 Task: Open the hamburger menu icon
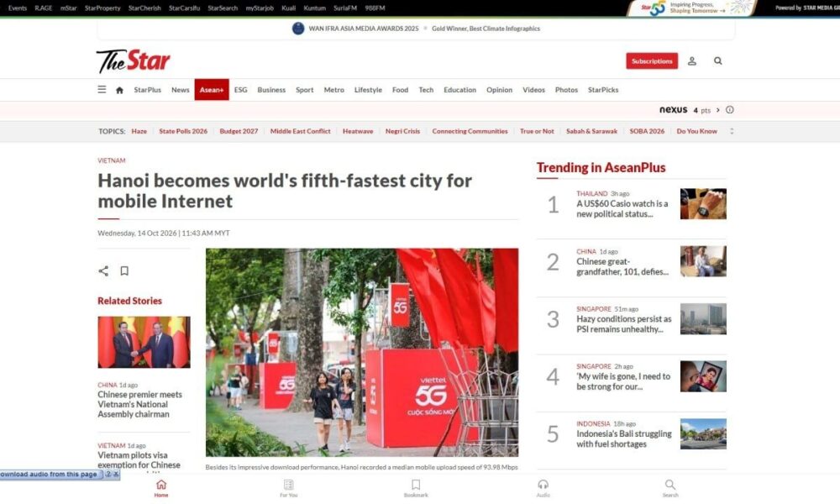point(102,89)
